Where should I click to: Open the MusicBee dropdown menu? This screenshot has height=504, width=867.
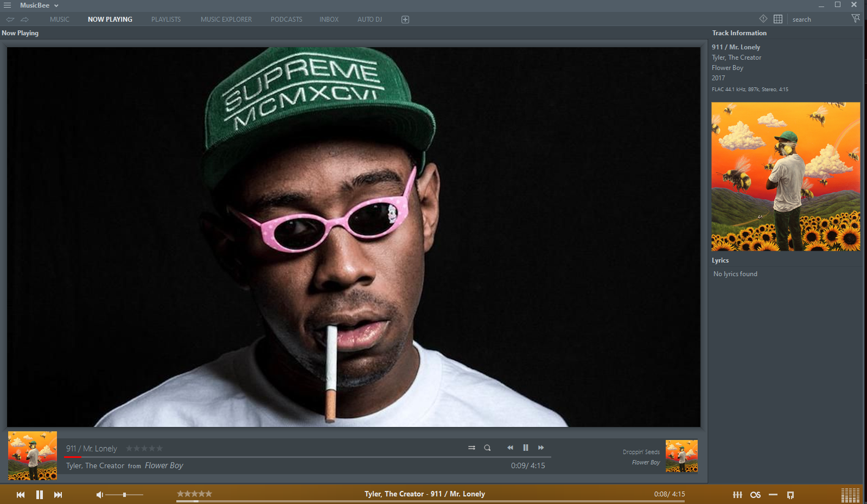point(39,5)
